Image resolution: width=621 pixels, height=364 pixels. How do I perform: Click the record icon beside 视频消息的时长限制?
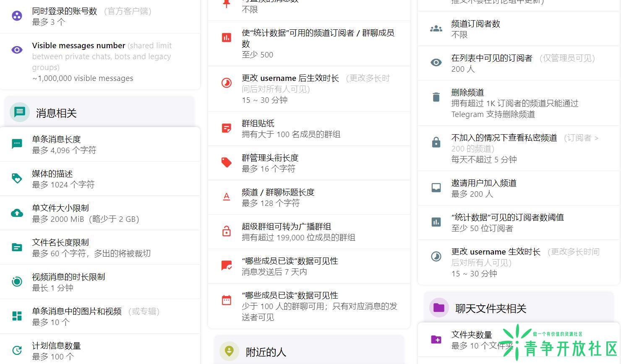(17, 281)
